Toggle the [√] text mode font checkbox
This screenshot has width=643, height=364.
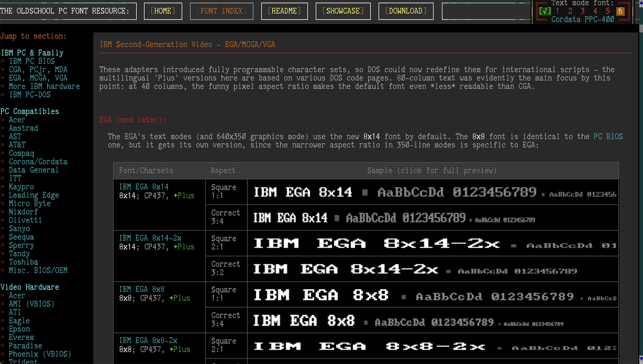click(545, 11)
